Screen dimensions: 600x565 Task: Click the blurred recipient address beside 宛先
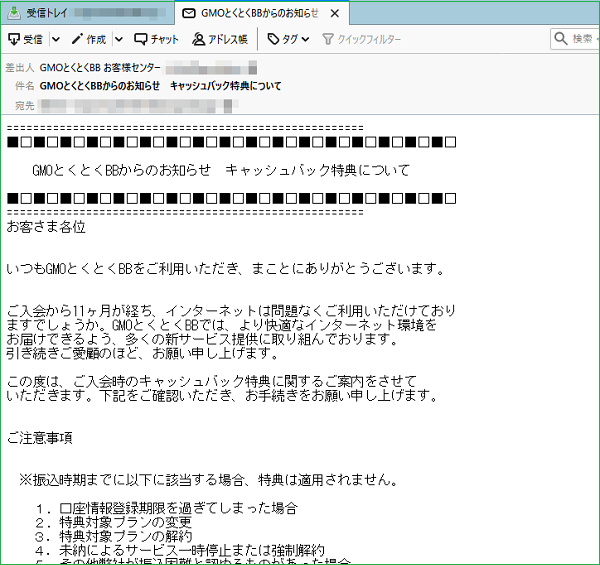point(138,106)
